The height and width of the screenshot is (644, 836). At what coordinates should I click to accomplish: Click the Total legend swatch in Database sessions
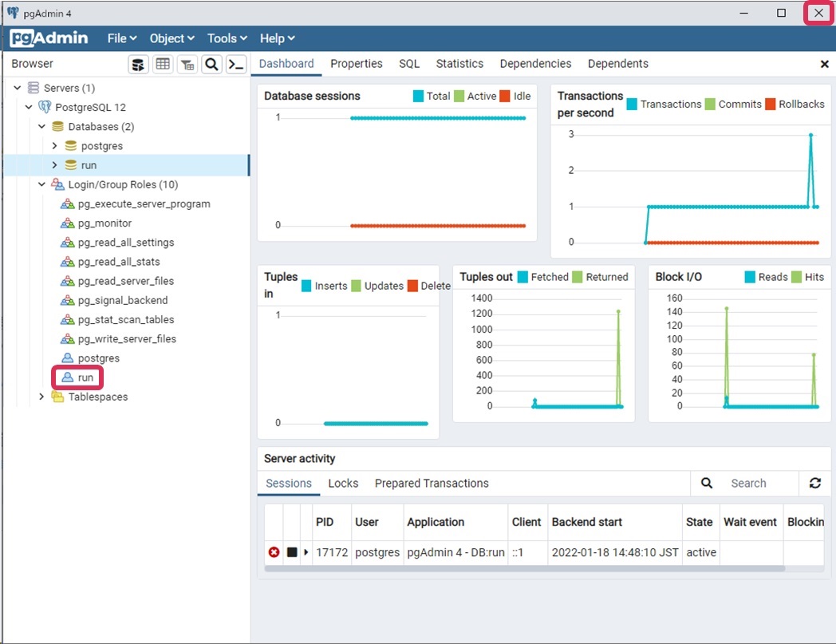(x=418, y=96)
